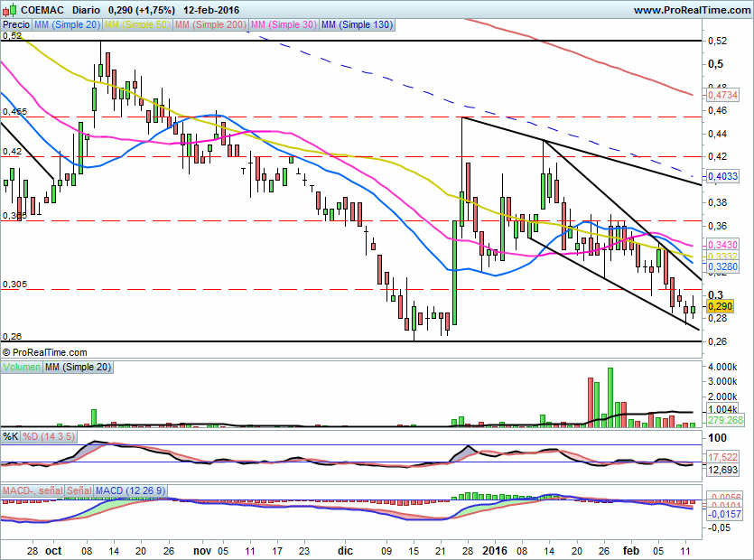
Task: Click the 0,28 price axis tick
Action: click(x=718, y=318)
